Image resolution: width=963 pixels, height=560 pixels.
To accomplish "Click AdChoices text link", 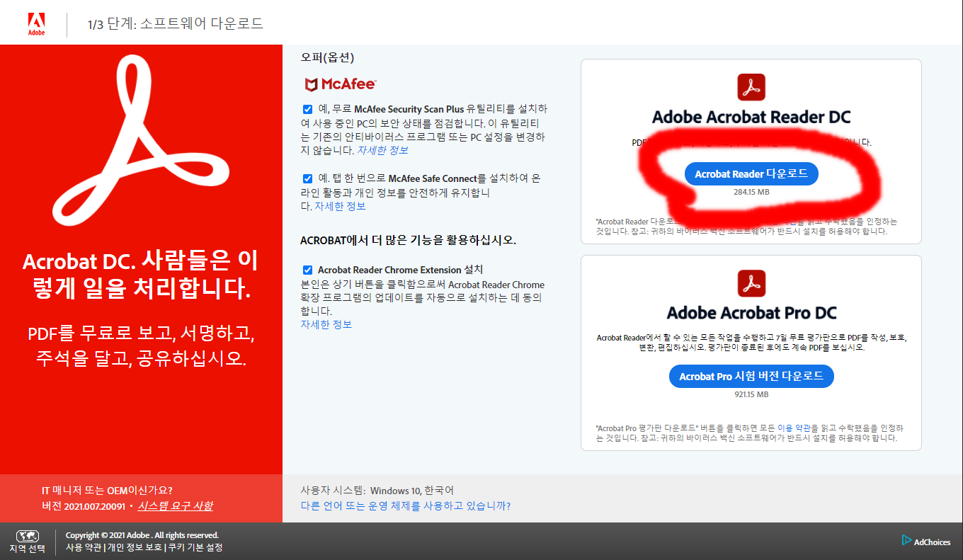I will click(x=932, y=542).
